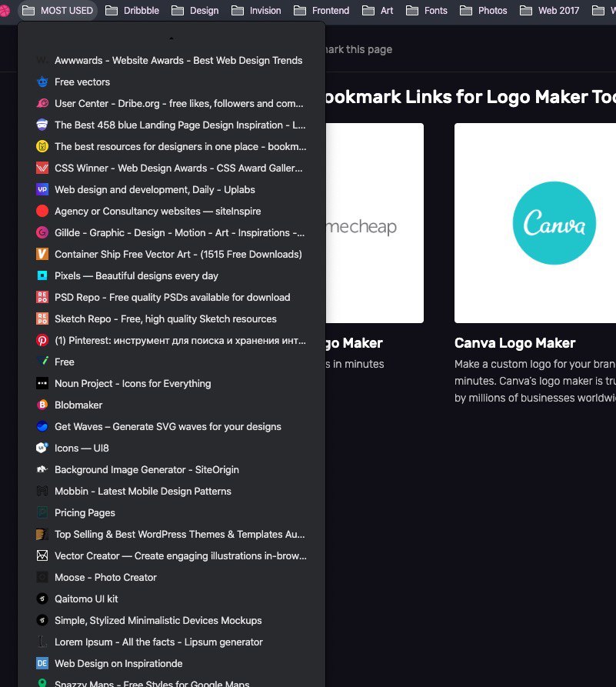Viewport: 616px width, 687px height.
Task: Click the UI8 Icons favicon
Action: (42, 448)
